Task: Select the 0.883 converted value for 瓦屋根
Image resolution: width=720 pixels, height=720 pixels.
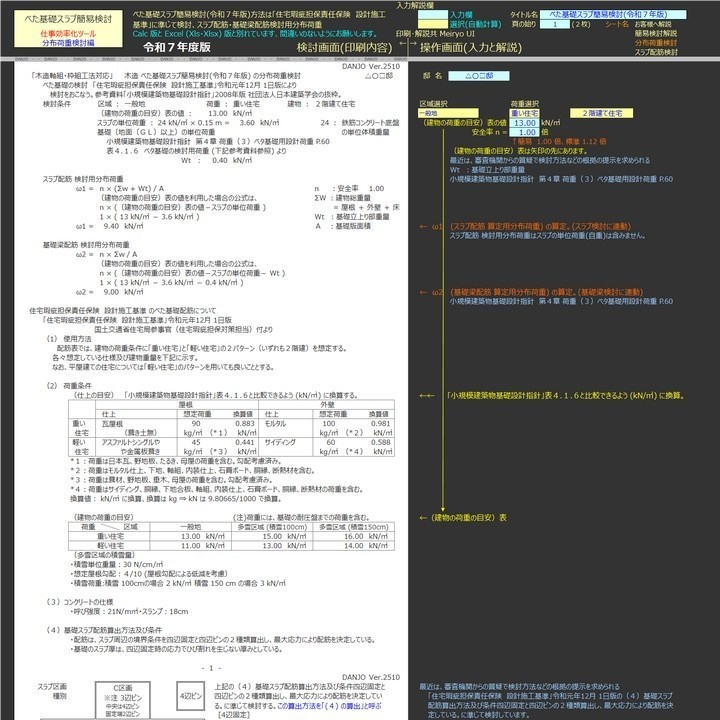Action: pyautogui.click(x=245, y=424)
